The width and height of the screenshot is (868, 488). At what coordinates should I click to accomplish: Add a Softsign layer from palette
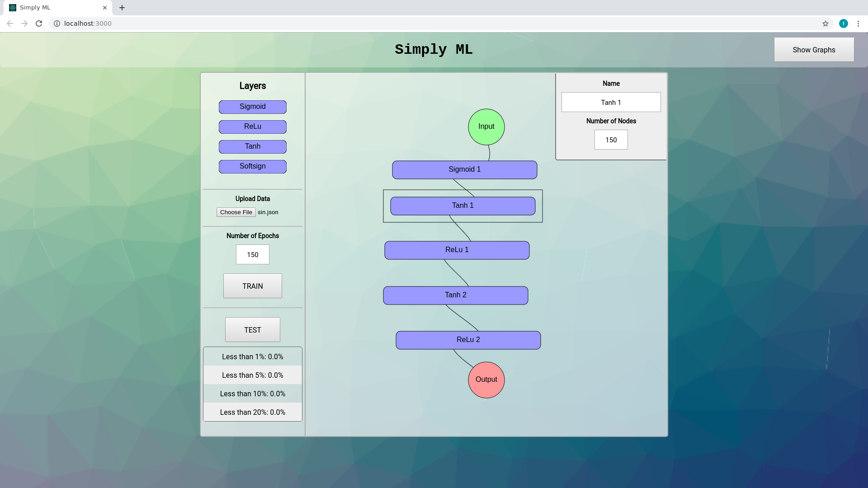(x=252, y=167)
